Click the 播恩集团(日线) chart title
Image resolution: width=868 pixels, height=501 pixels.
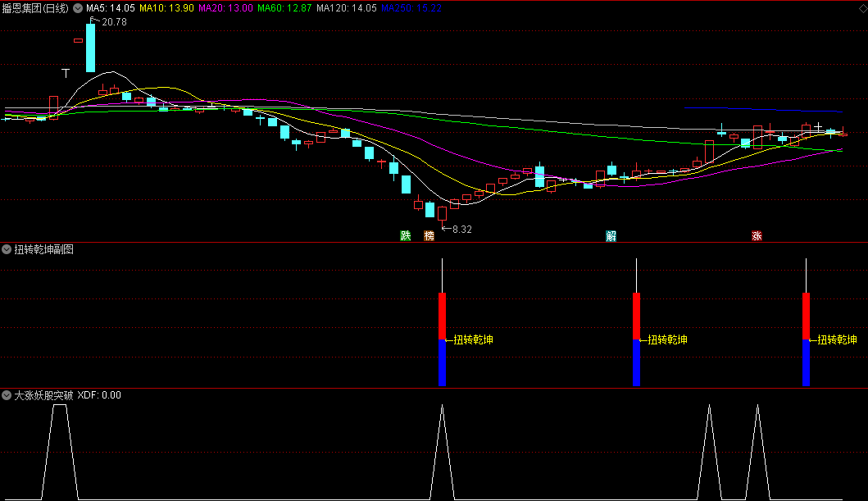[35, 8]
